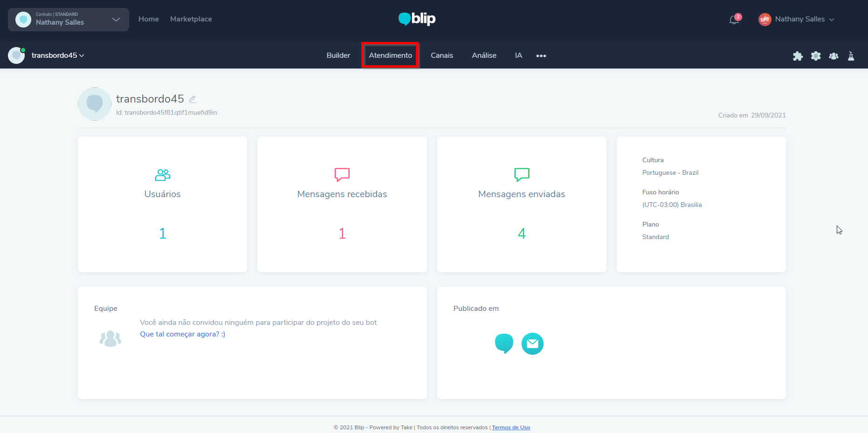Open the Builder tab

tap(338, 55)
